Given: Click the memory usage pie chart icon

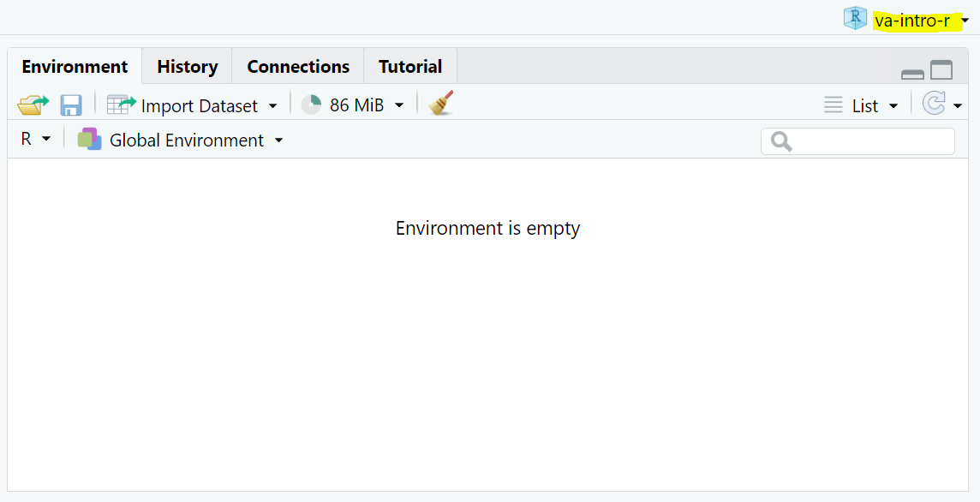Looking at the screenshot, I should click(x=312, y=105).
